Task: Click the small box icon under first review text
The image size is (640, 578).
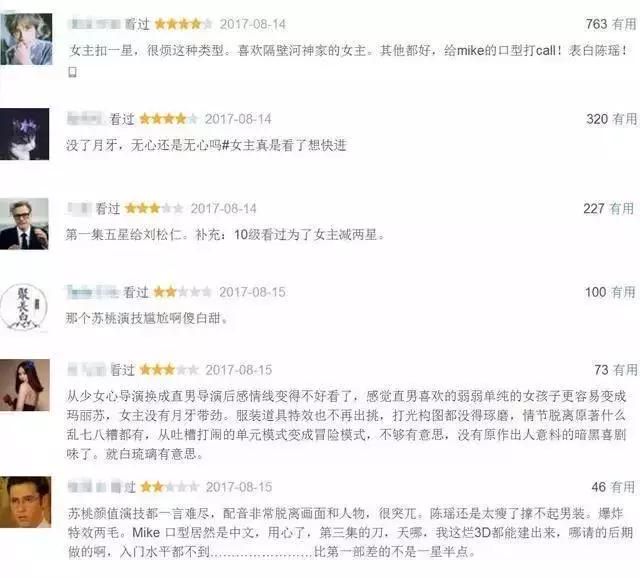Action: pos(73,72)
